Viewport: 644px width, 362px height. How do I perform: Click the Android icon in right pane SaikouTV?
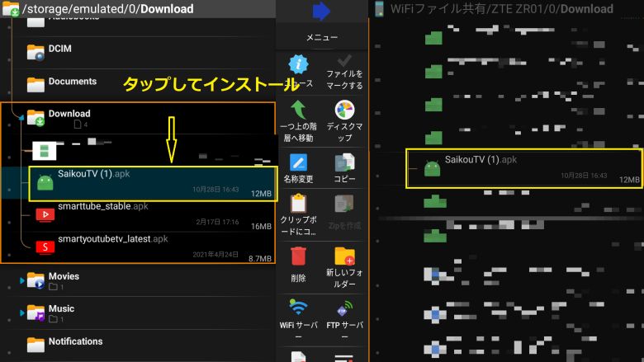tap(432, 168)
